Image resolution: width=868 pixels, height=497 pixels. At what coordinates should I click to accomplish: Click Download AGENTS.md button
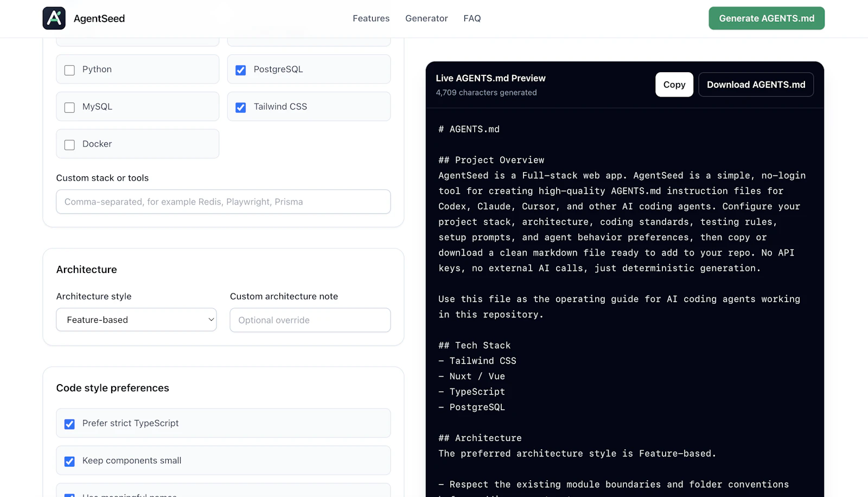click(756, 85)
